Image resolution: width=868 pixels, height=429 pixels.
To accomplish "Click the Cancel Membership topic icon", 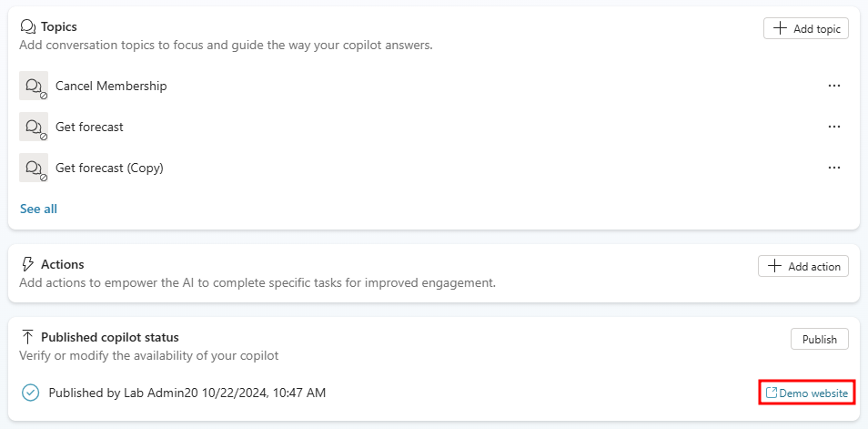I will [34, 87].
